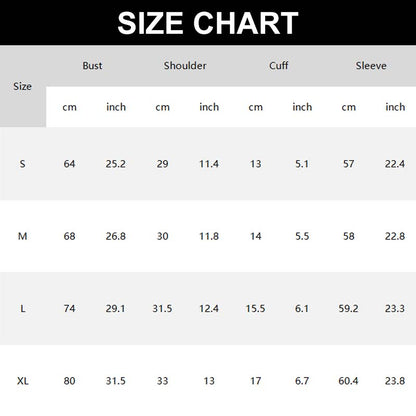The height and width of the screenshot is (416, 416).
Task: Click the XL sleeve value 60.4
Action: (348, 381)
